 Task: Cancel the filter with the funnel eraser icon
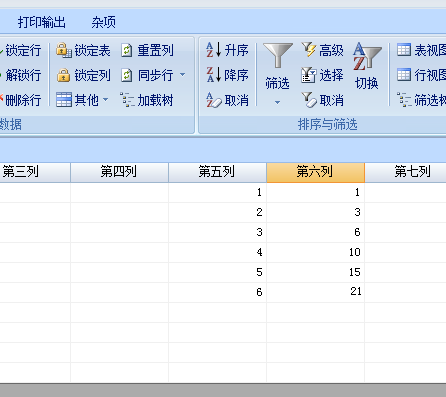click(309, 100)
